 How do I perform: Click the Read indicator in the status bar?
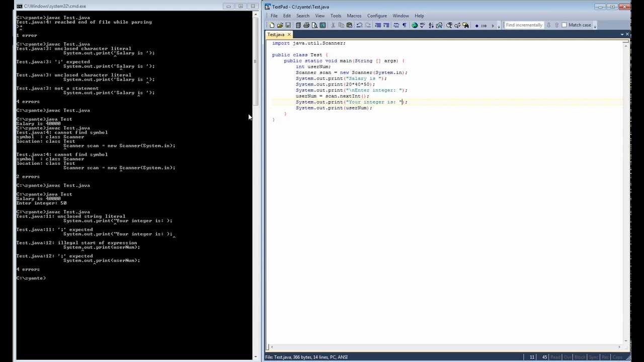pos(555,357)
